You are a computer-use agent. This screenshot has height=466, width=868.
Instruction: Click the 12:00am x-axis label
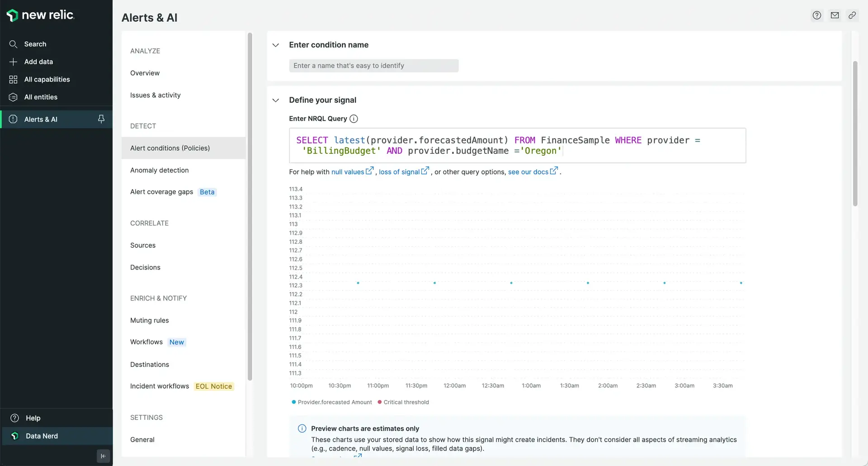point(454,385)
